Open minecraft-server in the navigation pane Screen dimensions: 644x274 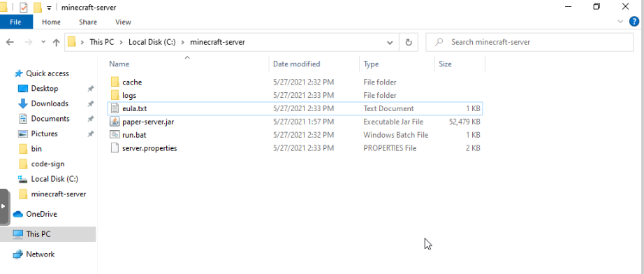click(x=58, y=194)
